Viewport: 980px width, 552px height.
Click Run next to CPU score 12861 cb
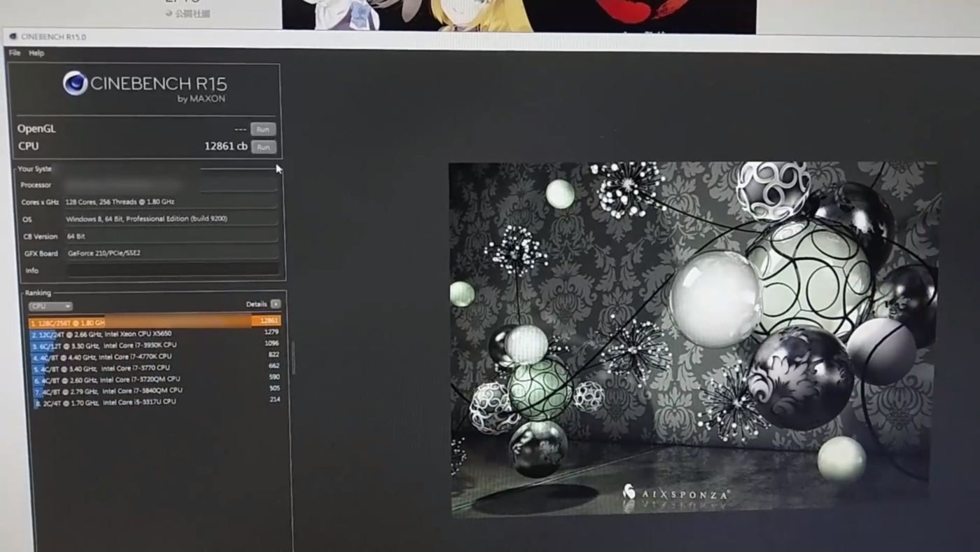[x=263, y=147]
